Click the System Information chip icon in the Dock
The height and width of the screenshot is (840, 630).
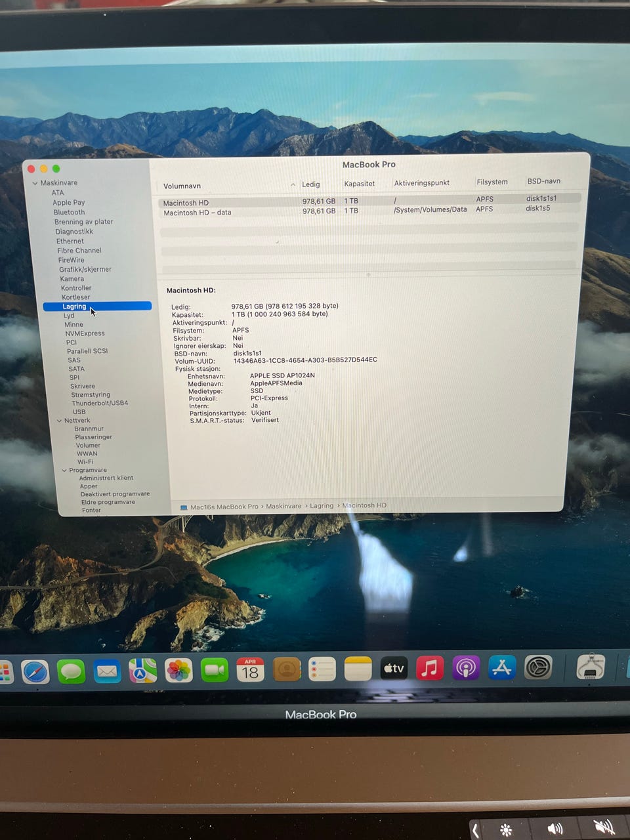[591, 667]
